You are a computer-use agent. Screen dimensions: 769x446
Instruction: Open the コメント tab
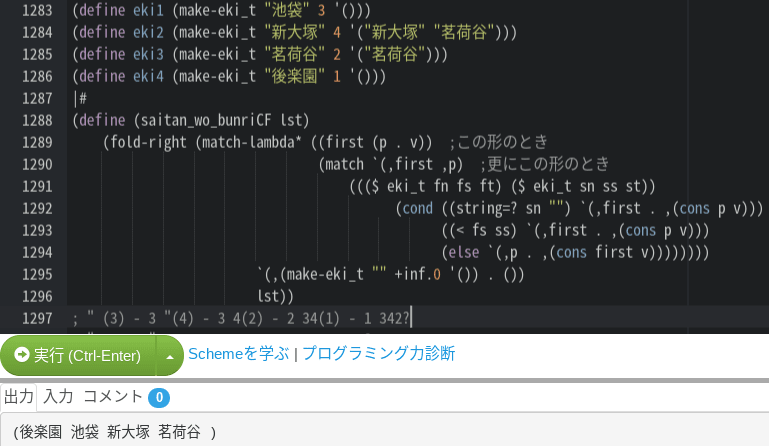(113, 396)
